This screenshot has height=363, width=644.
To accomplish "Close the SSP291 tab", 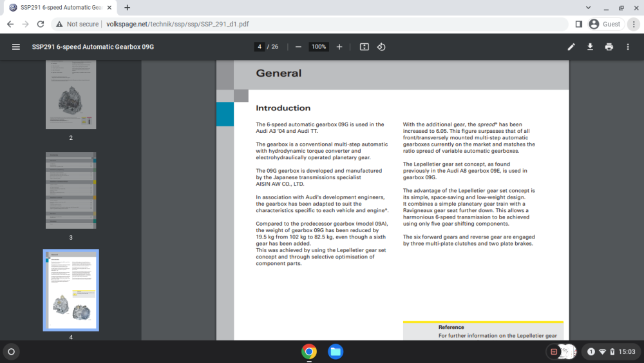I will pos(109,7).
